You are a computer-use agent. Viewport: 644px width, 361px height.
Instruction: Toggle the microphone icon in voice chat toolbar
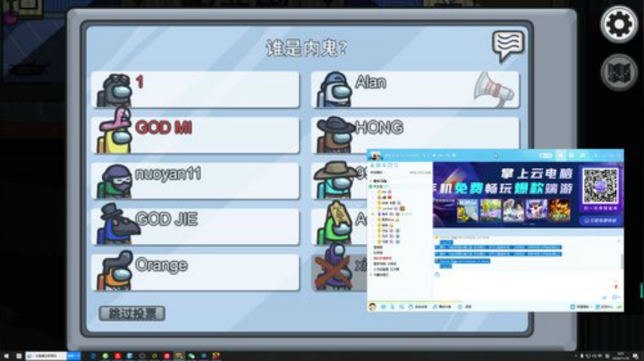pos(393,306)
